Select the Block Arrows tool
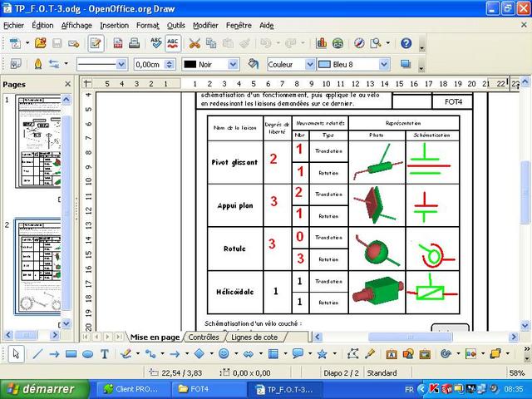 click(x=249, y=354)
